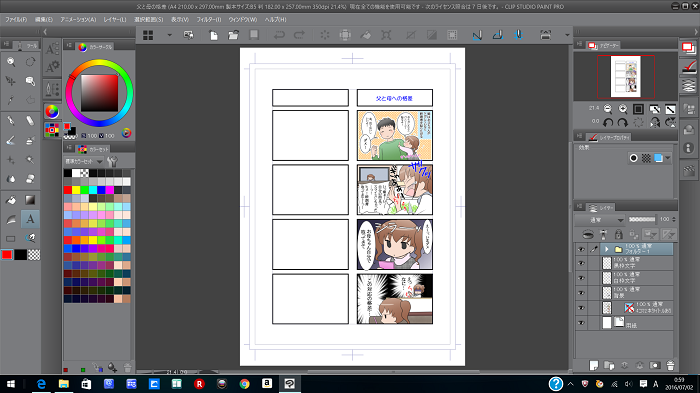Click the レイヤープロパティ panel tab
The image size is (700, 393).
click(x=609, y=138)
